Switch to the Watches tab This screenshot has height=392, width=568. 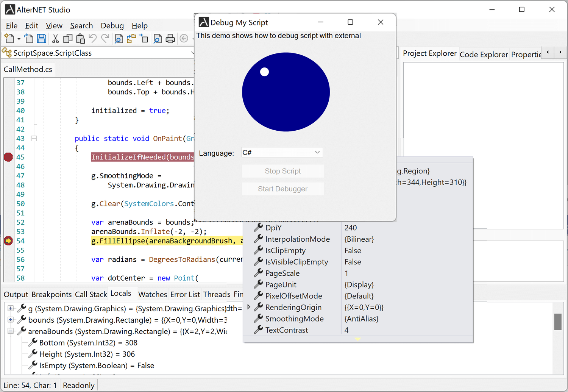(153, 294)
